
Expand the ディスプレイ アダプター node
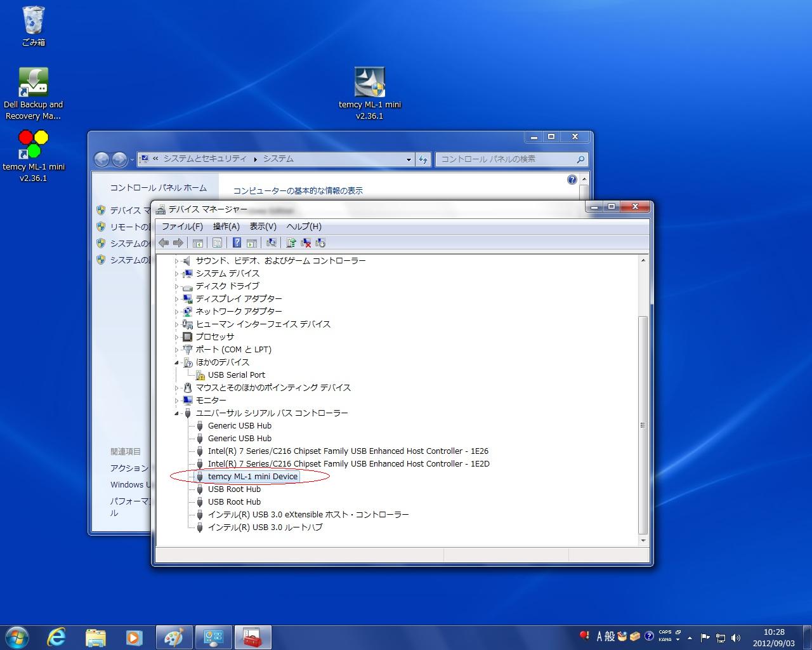point(177,299)
